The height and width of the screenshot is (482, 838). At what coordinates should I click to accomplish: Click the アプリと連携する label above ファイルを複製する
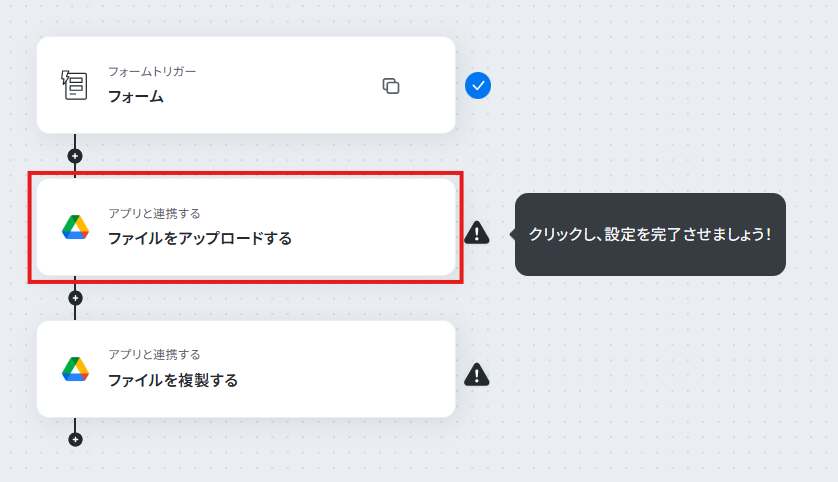coord(154,354)
